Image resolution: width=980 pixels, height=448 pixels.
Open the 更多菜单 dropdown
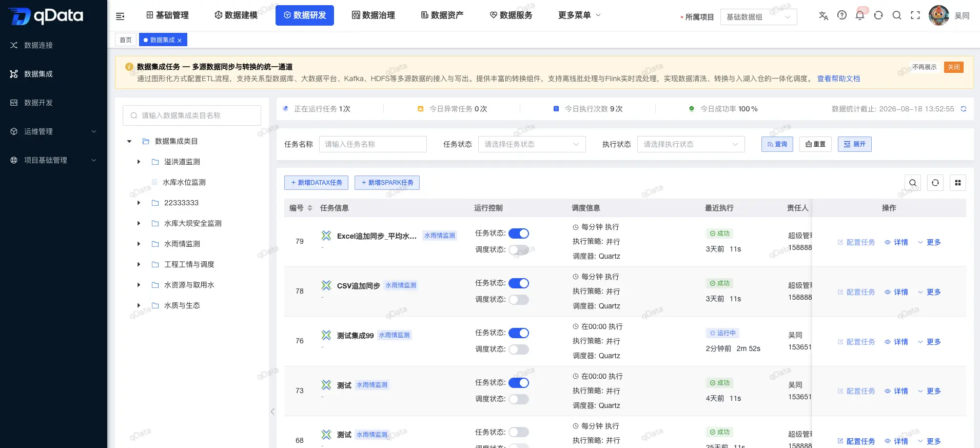point(579,15)
